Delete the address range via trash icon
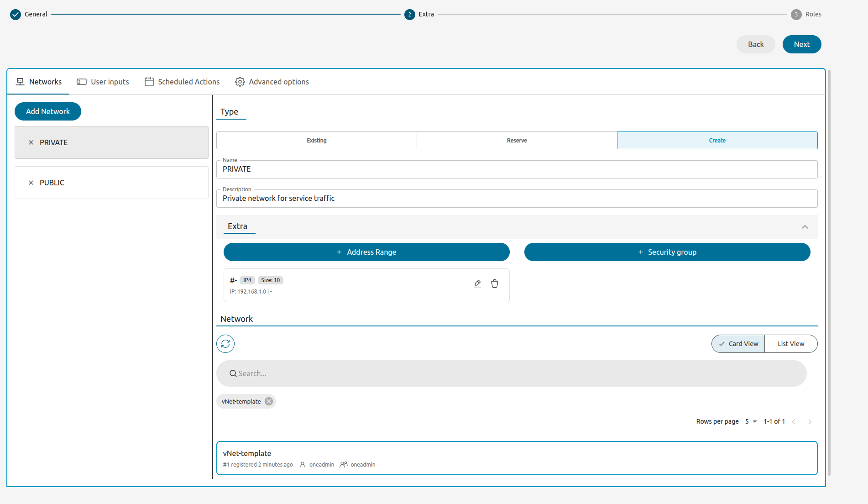 (x=495, y=283)
